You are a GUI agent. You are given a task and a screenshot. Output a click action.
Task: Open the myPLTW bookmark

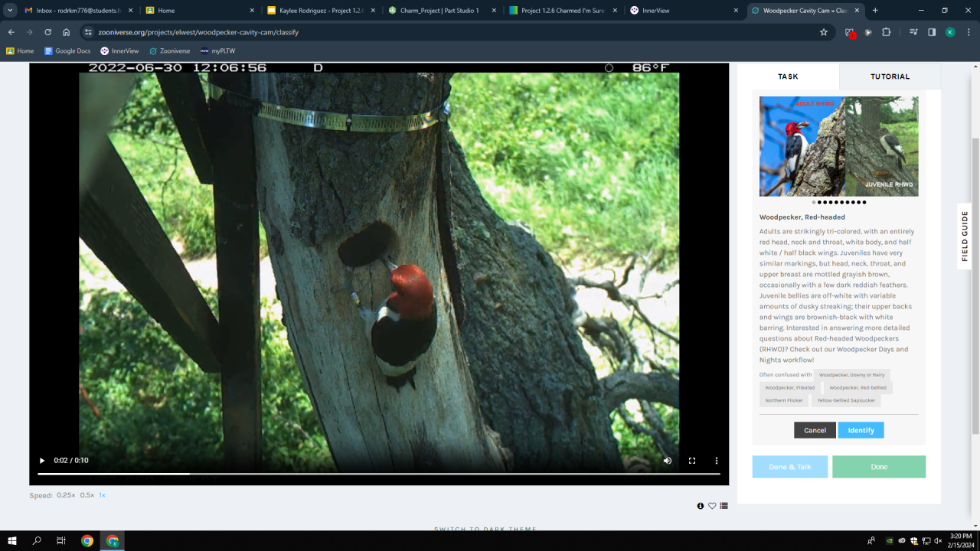[x=217, y=51]
